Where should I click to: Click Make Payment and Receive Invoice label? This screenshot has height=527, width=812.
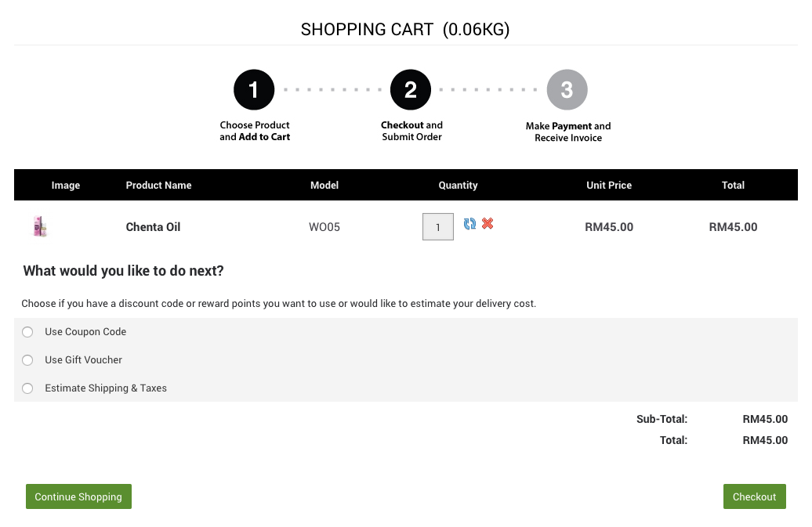568,132
